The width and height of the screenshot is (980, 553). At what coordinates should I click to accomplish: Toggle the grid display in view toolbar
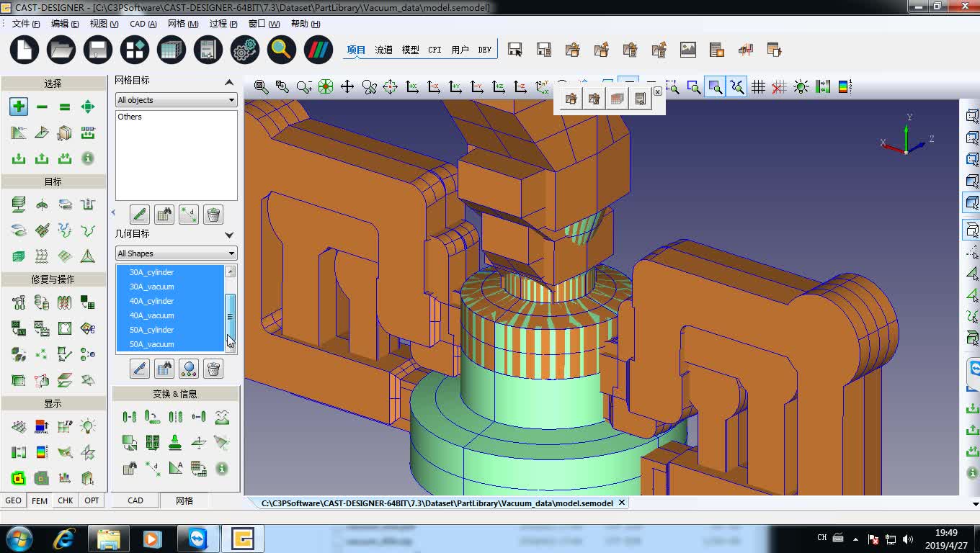[x=758, y=87]
